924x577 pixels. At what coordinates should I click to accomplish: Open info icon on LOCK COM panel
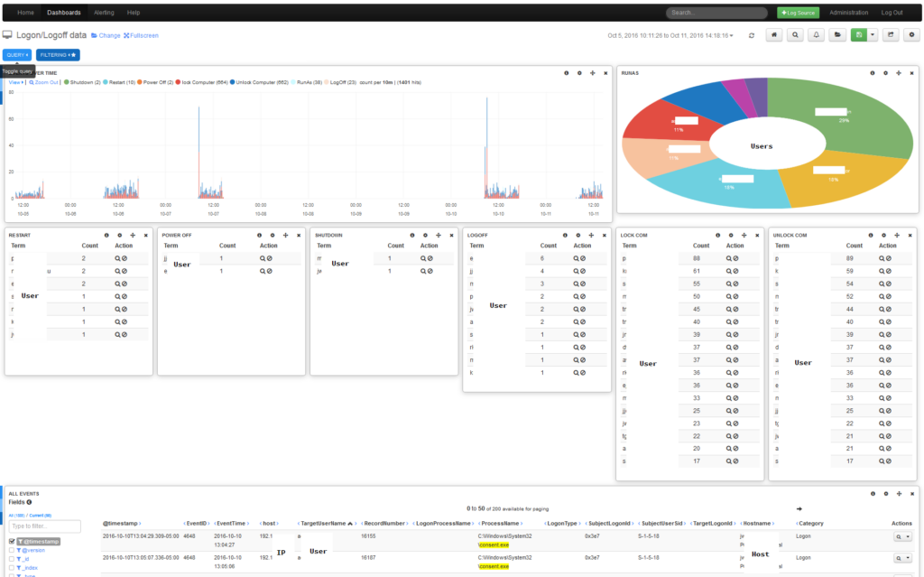pos(717,236)
